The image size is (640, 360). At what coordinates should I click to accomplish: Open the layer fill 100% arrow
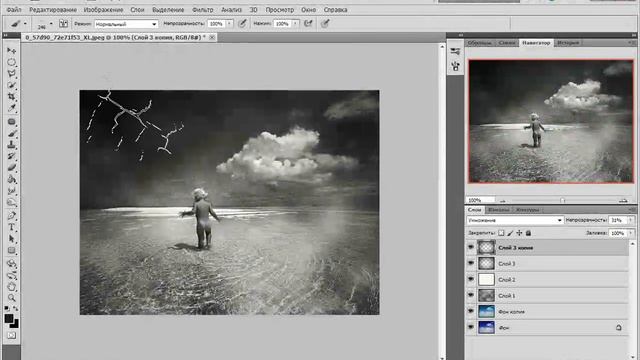pos(631,233)
